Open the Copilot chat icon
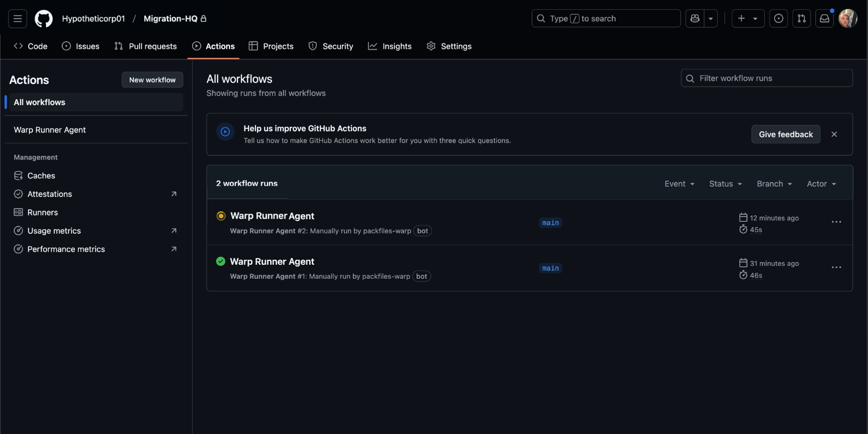 tap(695, 18)
